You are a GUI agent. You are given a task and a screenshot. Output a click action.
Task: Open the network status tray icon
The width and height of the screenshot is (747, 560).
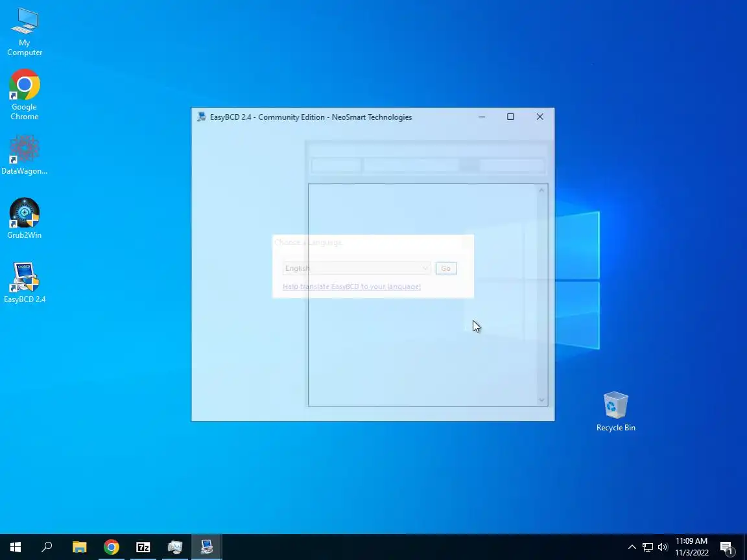(647, 547)
